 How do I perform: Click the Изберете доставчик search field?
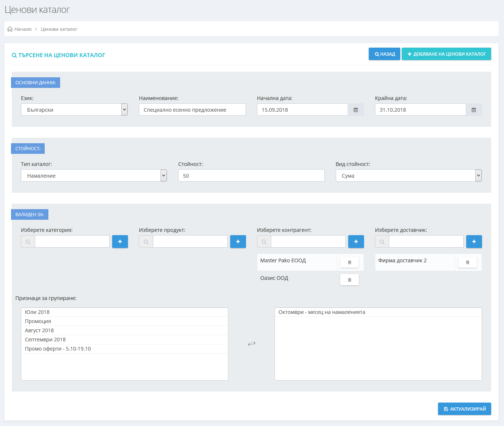[426, 242]
